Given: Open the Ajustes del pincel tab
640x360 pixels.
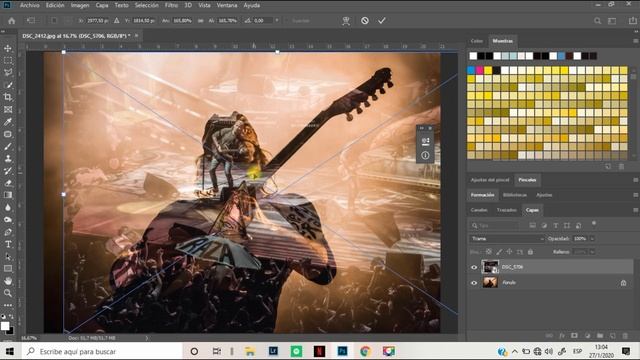Looking at the screenshot, I should [490, 180].
